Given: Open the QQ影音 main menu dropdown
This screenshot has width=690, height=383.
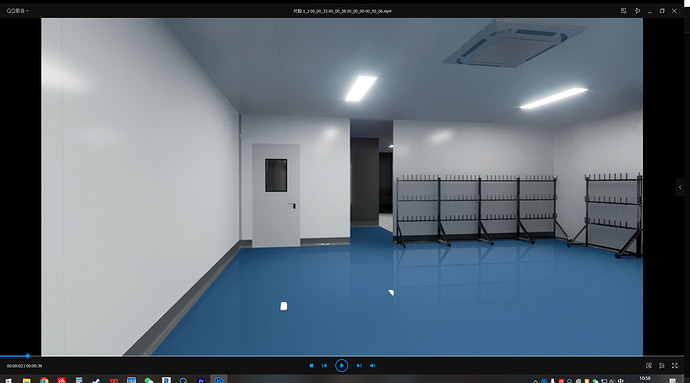Looking at the screenshot, I should tap(18, 11).
